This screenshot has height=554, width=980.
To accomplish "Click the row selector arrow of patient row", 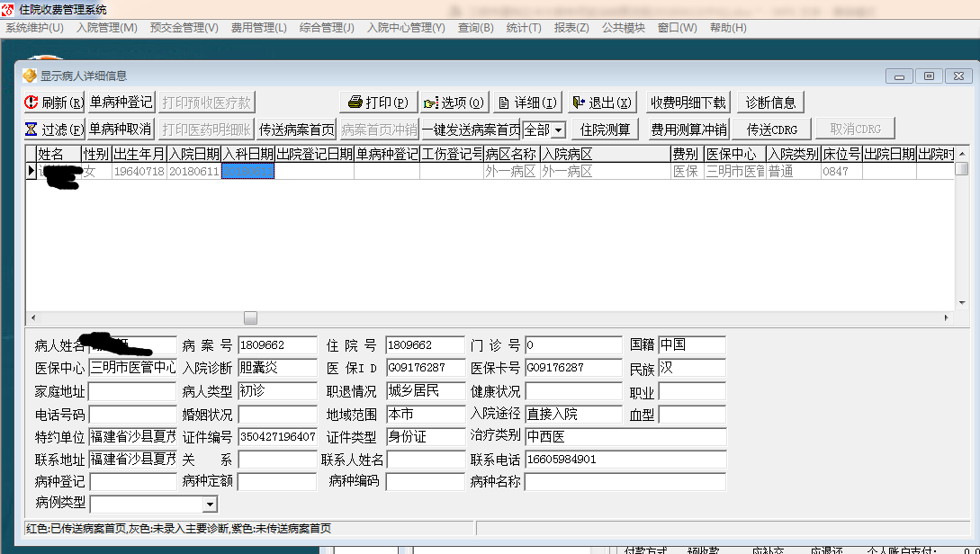I will [31, 171].
